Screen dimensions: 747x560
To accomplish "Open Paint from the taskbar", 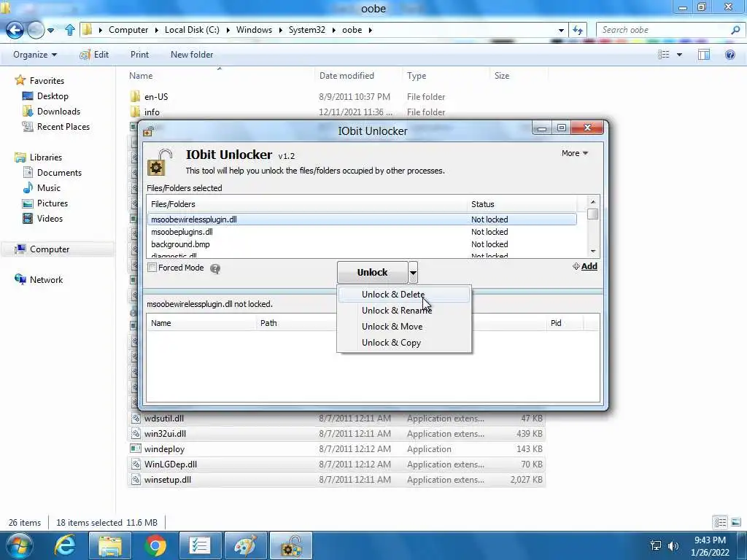I will click(x=245, y=546).
